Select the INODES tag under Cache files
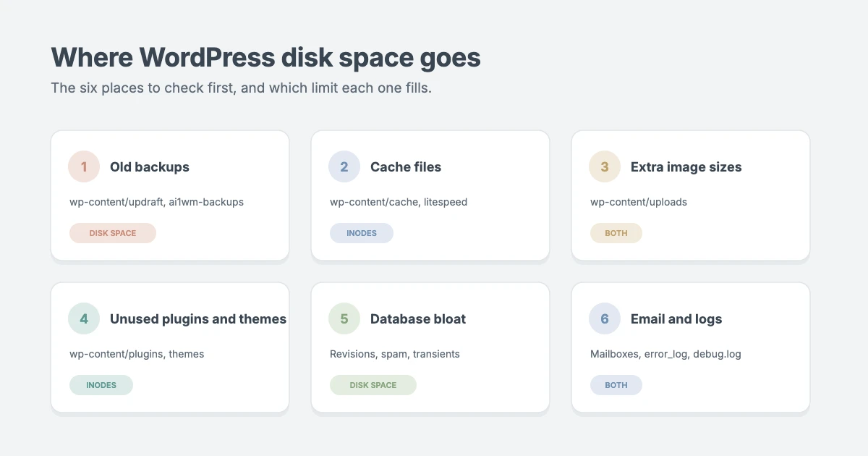Viewport: 868px width, 456px height. tap(362, 233)
